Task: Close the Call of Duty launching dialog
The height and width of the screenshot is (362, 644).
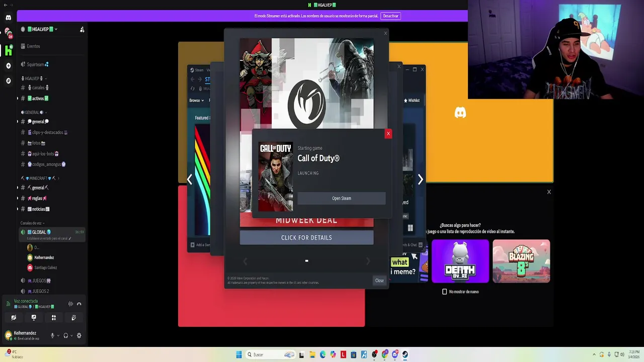Action: coord(388,134)
